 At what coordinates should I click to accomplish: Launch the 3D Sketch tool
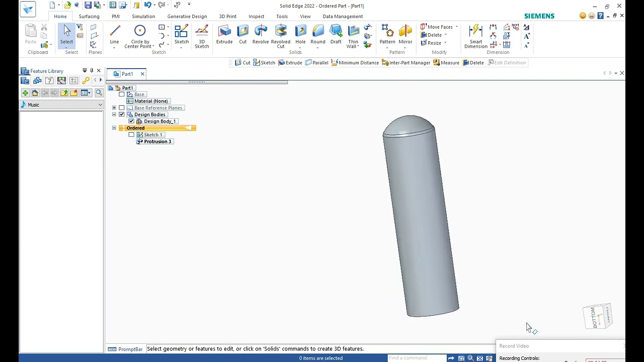click(x=202, y=37)
